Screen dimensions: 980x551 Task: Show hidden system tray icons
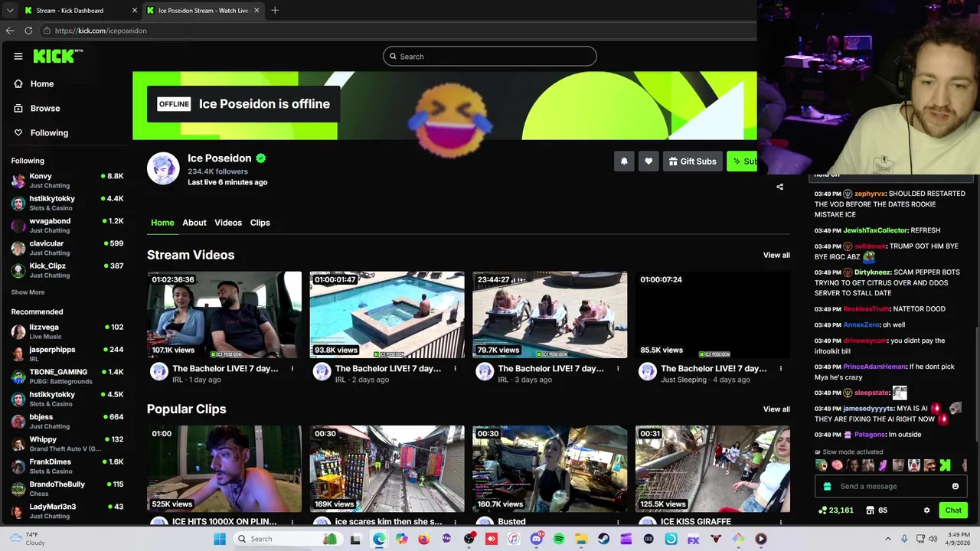(x=887, y=539)
